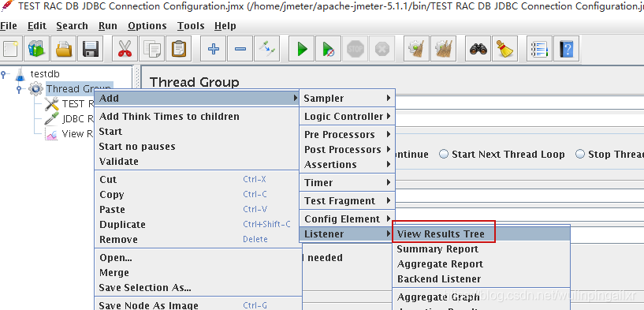Viewport: 644px width, 310px height.
Task: Expand the Add submenu
Action: 197,99
